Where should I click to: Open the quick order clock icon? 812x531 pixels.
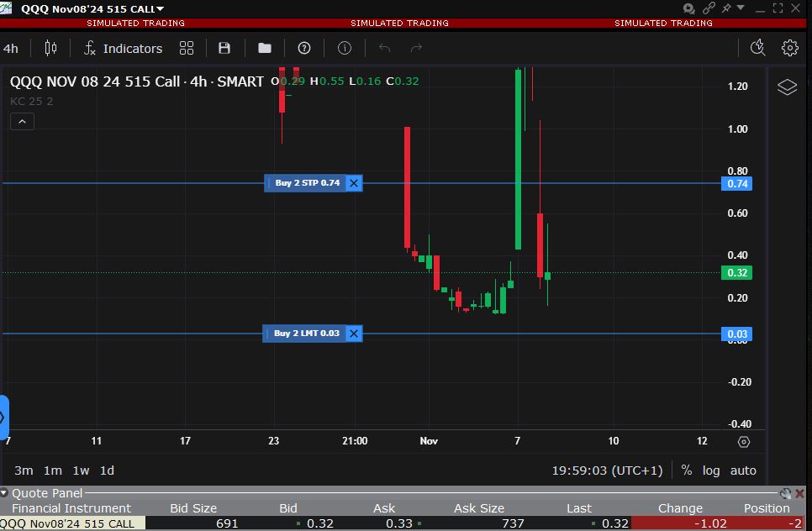pyautogui.click(x=758, y=48)
